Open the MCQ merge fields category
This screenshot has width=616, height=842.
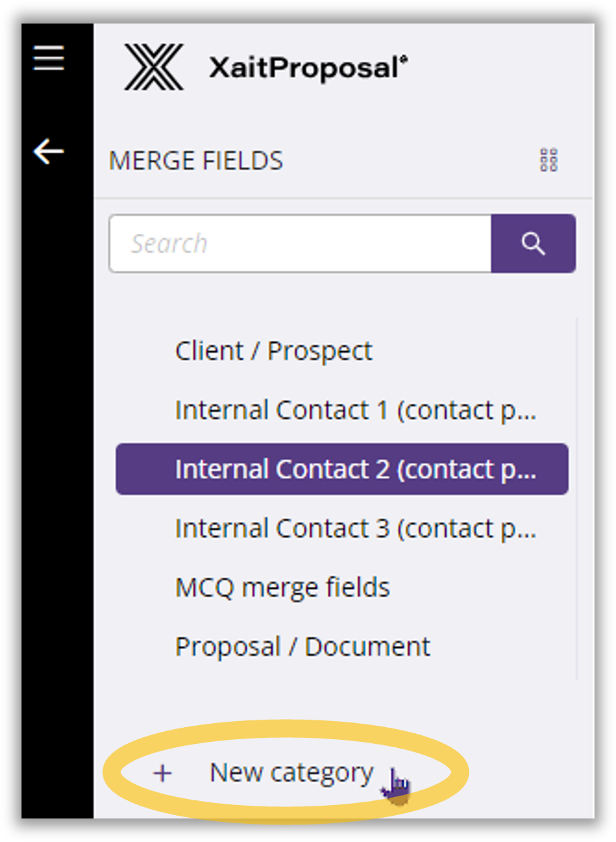(282, 587)
